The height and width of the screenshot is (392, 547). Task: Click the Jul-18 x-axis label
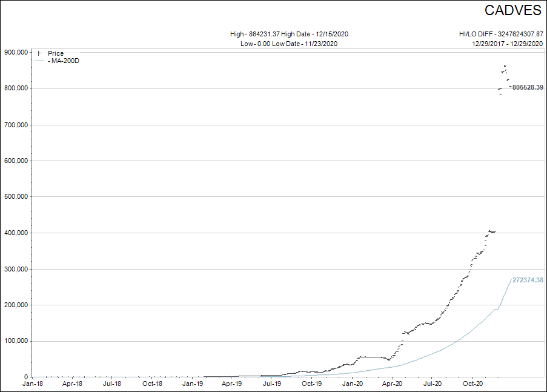[x=112, y=384]
